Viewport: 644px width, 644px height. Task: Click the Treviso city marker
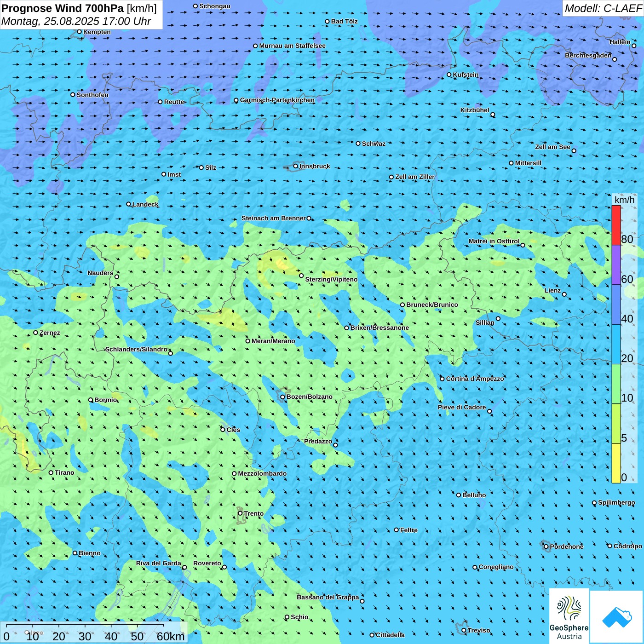464,630
